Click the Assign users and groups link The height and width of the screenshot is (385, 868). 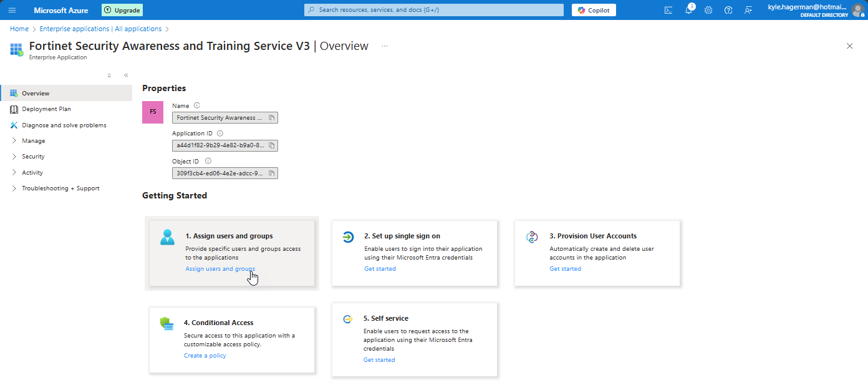click(220, 269)
